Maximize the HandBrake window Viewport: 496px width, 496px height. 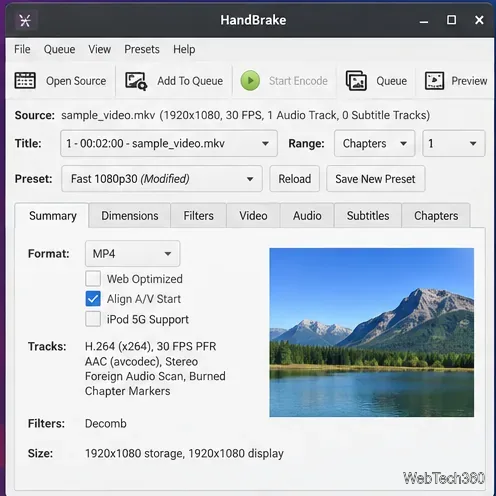pos(451,20)
